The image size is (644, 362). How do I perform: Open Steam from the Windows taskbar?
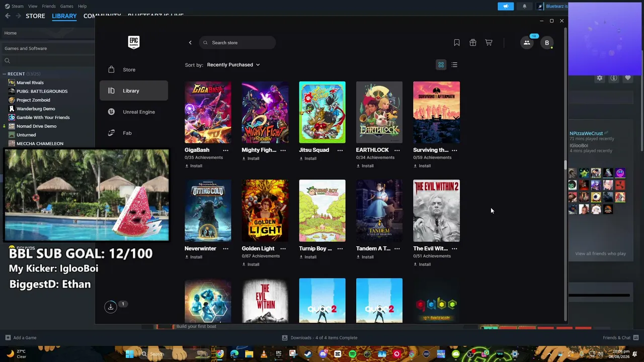[x=308, y=354]
